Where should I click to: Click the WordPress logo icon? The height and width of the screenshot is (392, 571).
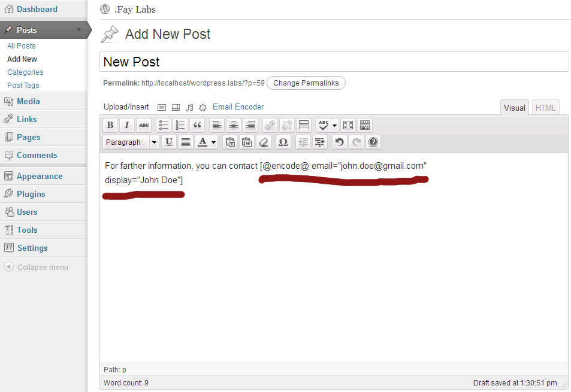pos(105,9)
